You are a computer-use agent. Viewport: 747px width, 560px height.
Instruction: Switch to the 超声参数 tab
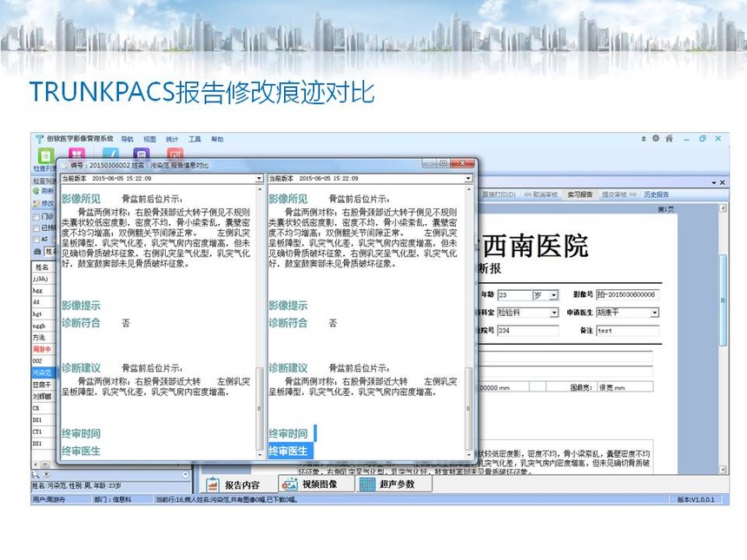click(x=393, y=484)
